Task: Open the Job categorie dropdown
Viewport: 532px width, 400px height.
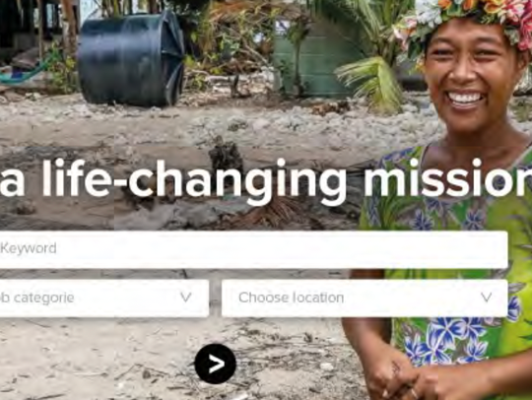Action: pos(104,299)
